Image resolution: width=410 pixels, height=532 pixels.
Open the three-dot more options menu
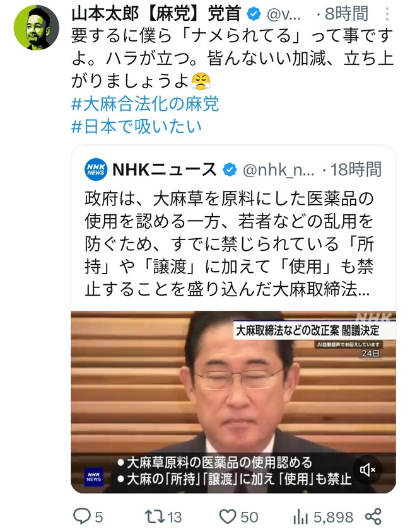pyautogui.click(x=387, y=14)
